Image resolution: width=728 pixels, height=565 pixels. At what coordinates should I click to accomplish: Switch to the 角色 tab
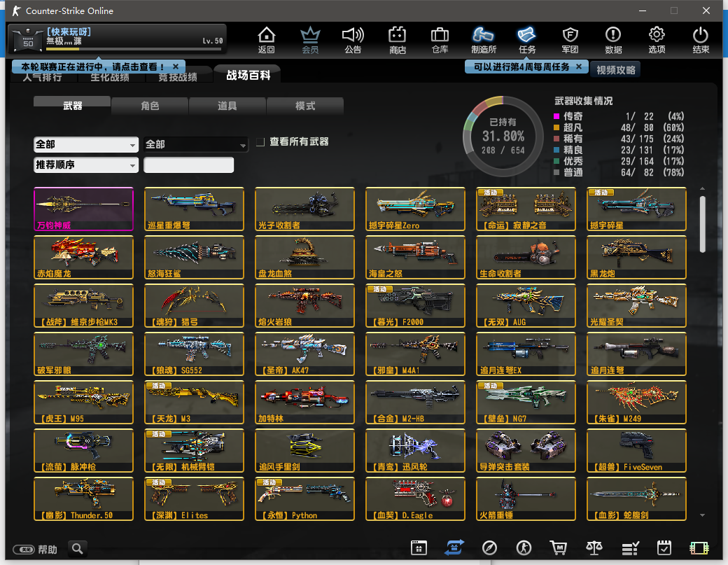coord(150,106)
